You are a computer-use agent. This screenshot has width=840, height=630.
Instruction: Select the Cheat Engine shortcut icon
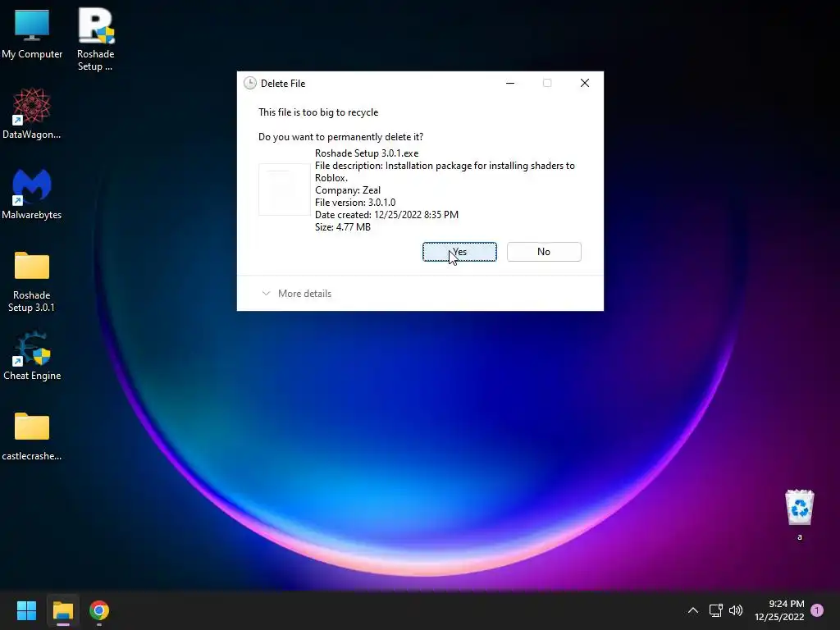[x=32, y=356]
